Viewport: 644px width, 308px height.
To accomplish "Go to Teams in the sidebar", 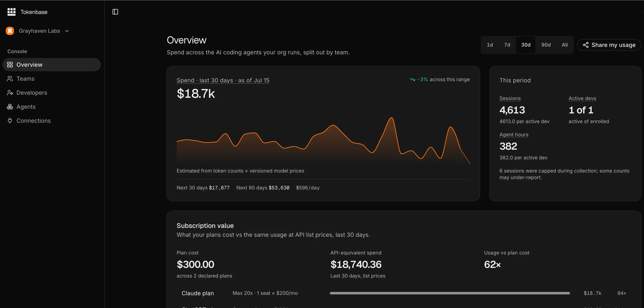I will pos(51,79).
